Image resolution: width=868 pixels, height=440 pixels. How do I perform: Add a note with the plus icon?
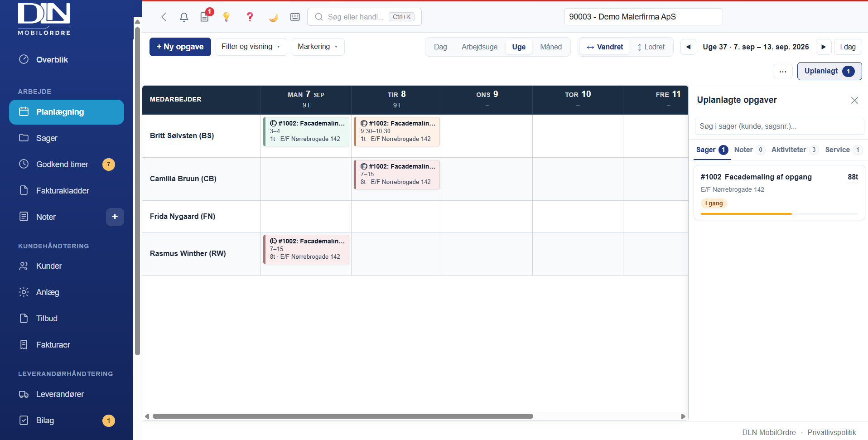115,217
